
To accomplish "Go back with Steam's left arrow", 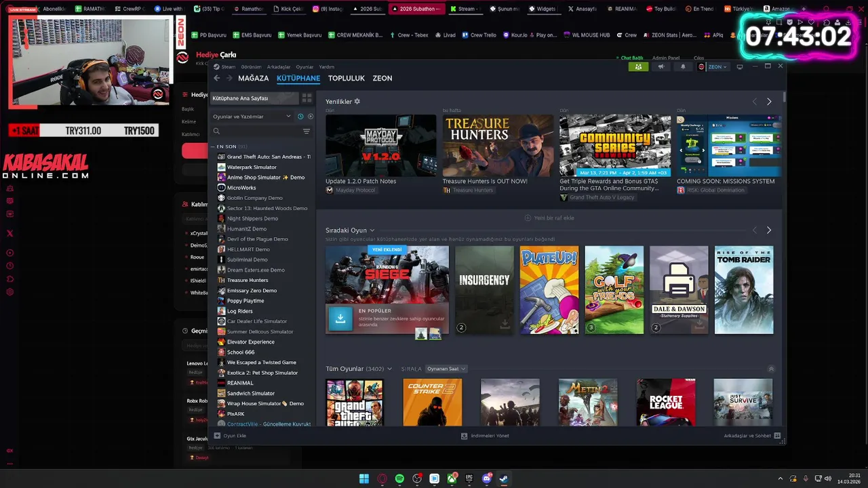I will [x=217, y=79].
